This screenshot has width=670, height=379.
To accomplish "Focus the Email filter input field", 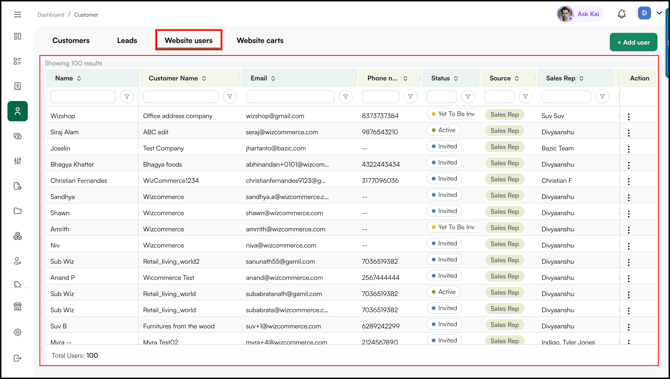I will click(x=290, y=97).
